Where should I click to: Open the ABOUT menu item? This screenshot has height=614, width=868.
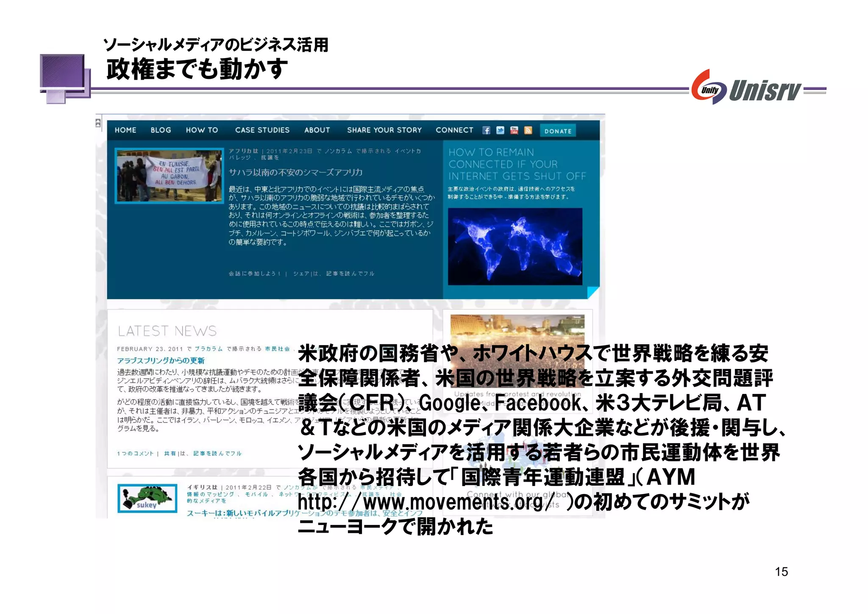coord(317,130)
